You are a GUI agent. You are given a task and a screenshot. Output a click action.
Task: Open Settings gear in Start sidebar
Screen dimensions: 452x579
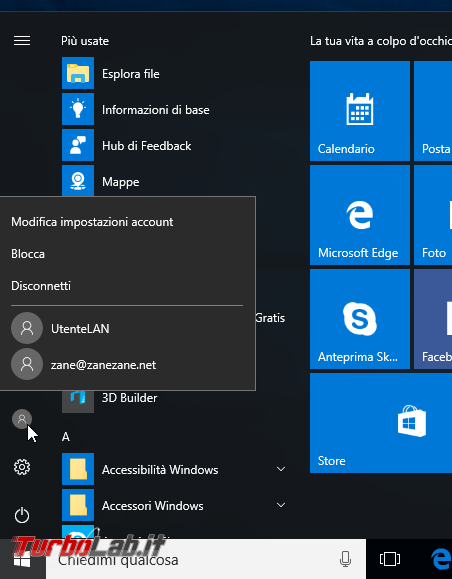point(22,467)
